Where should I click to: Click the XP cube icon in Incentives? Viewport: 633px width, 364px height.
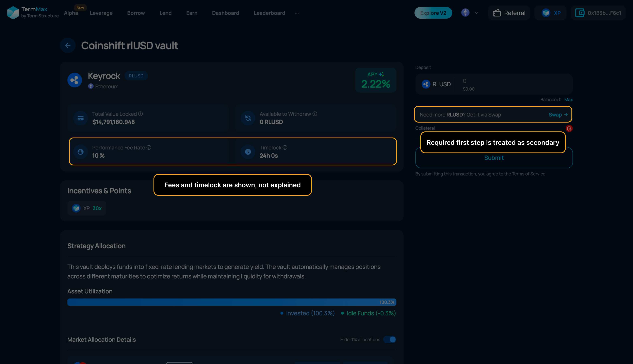(76, 208)
